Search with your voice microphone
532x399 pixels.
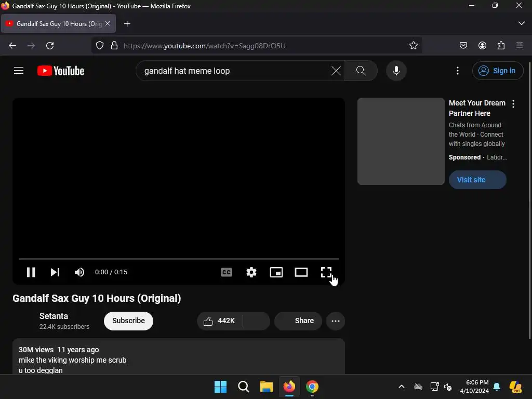[396, 71]
